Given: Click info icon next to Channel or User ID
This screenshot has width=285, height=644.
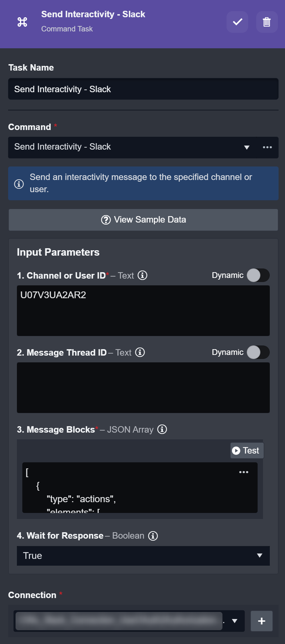Looking at the screenshot, I should (143, 275).
